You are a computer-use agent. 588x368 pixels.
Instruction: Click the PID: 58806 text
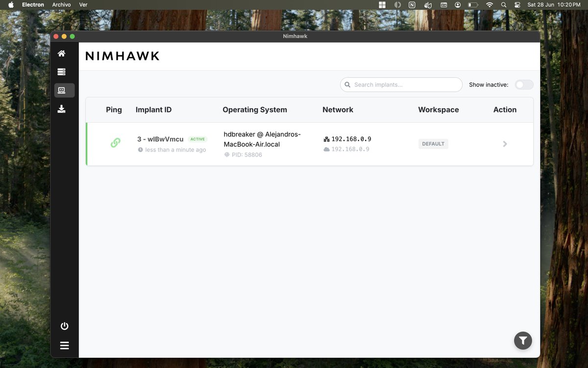click(247, 155)
